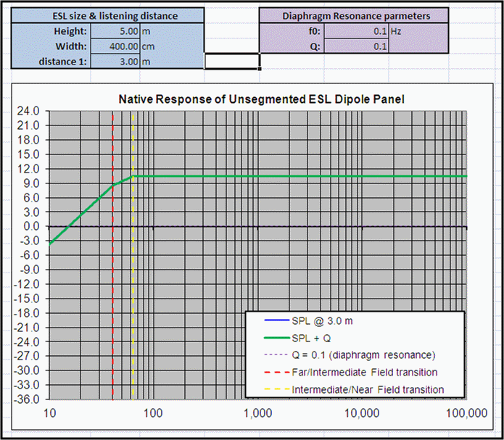Click the cm unit cell
The width and height of the screenshot is (504, 440).
172,46
